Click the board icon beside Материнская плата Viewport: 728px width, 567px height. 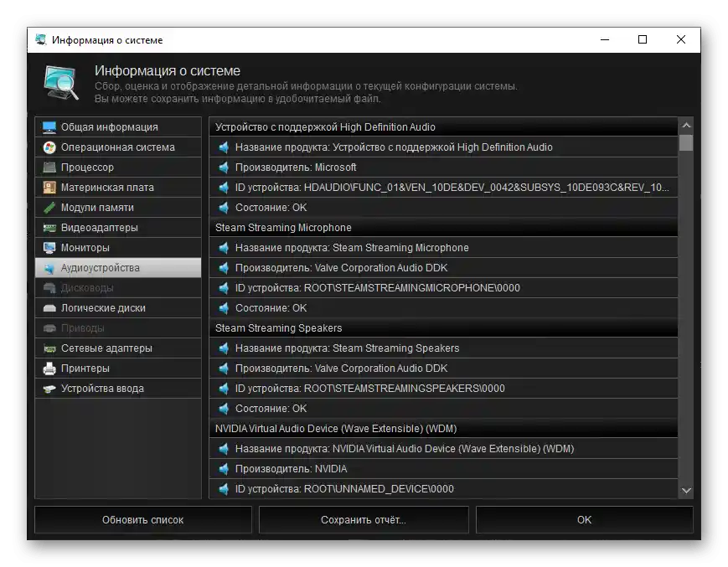pos(49,188)
